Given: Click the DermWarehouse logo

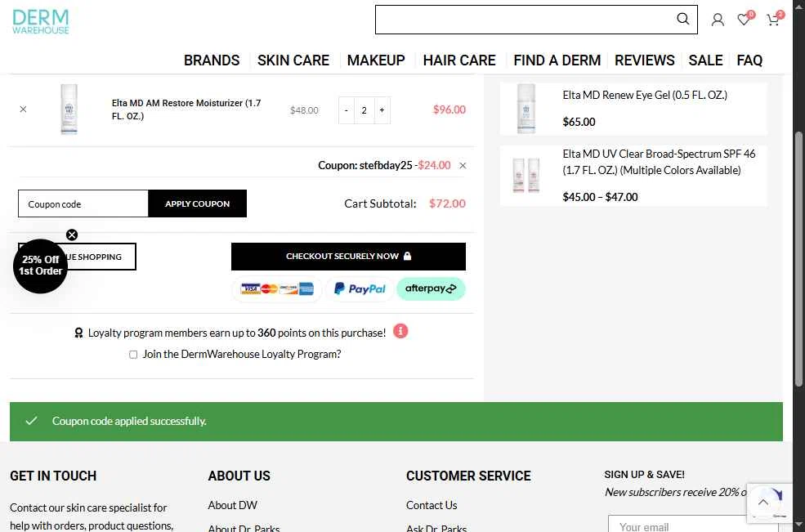Looking at the screenshot, I should click(41, 22).
